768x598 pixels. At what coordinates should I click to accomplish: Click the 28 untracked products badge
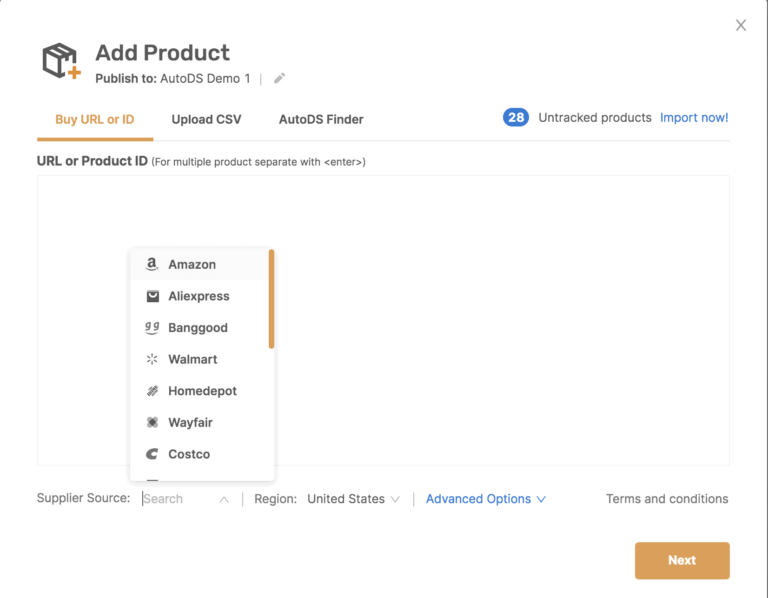click(x=516, y=118)
